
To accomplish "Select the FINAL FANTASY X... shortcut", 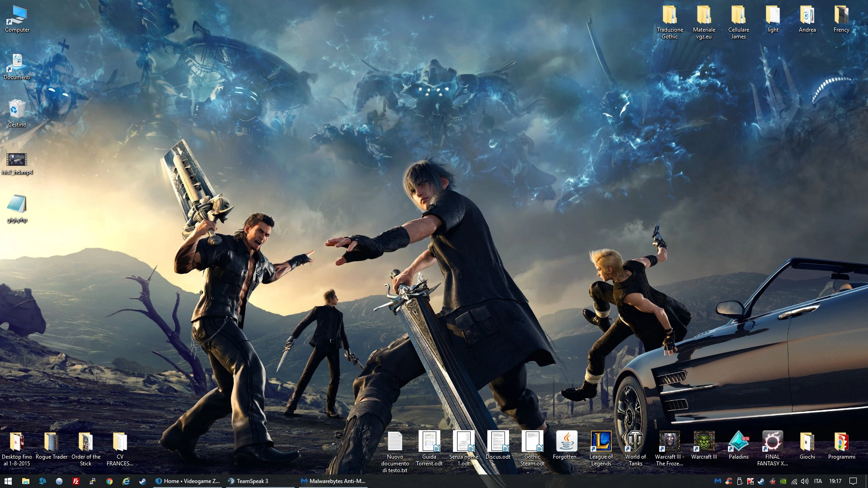I will (773, 449).
